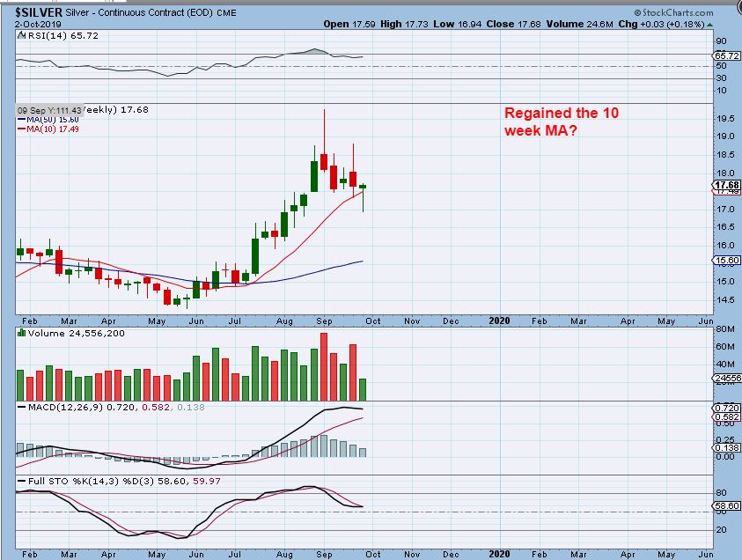
Task: Click the 0.582 signal tag on right axis
Action: (727, 417)
